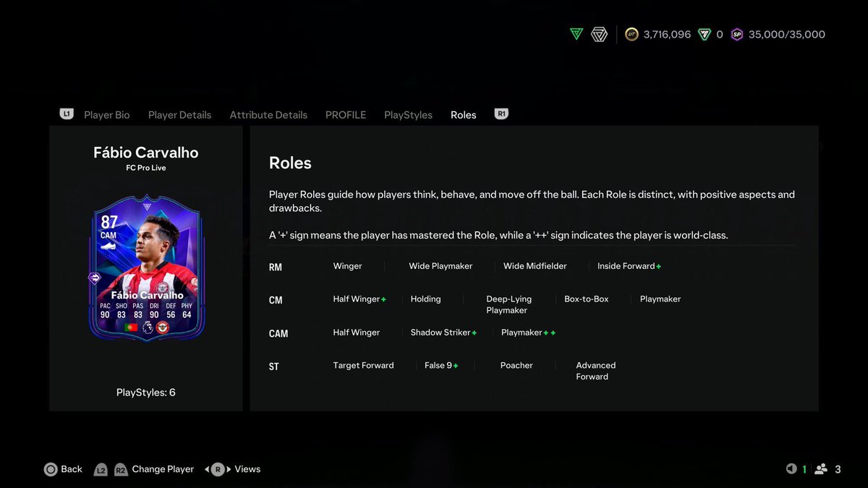The image size is (868, 488).
Task: Click the Change Player label
Action: click(163, 469)
